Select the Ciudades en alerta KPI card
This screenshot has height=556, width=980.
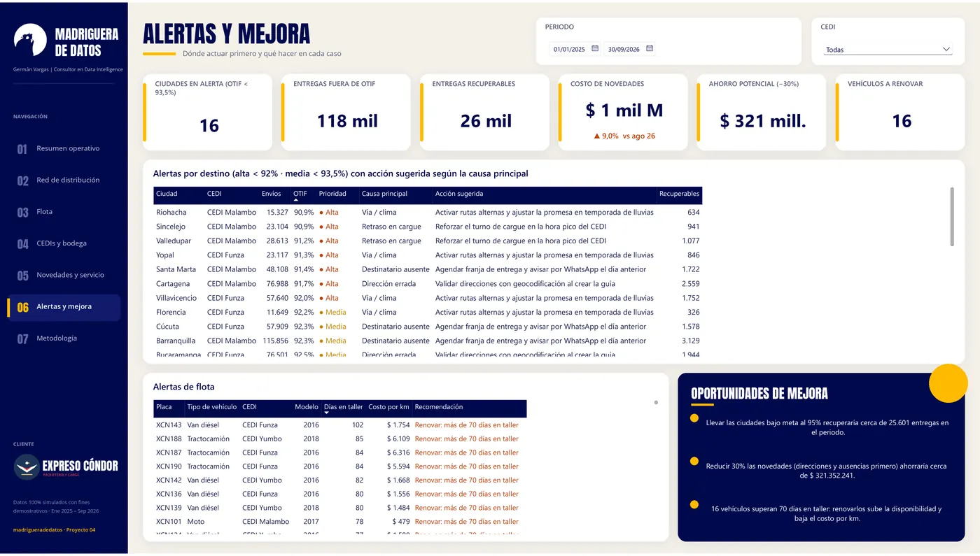coord(207,112)
